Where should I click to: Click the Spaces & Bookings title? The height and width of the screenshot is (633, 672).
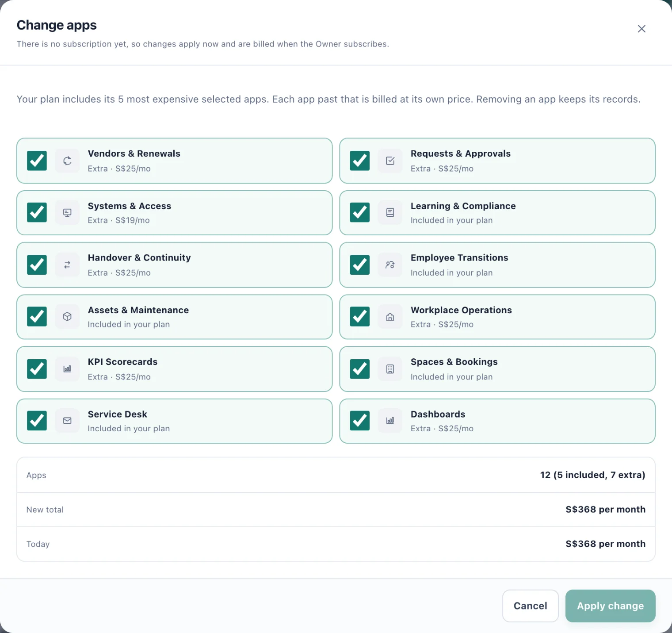coord(454,362)
